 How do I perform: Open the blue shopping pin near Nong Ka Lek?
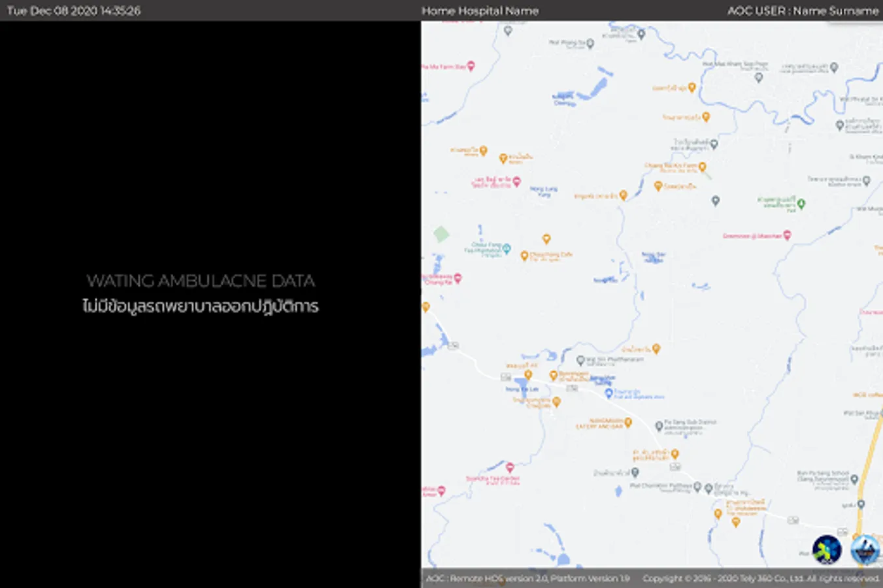click(608, 393)
